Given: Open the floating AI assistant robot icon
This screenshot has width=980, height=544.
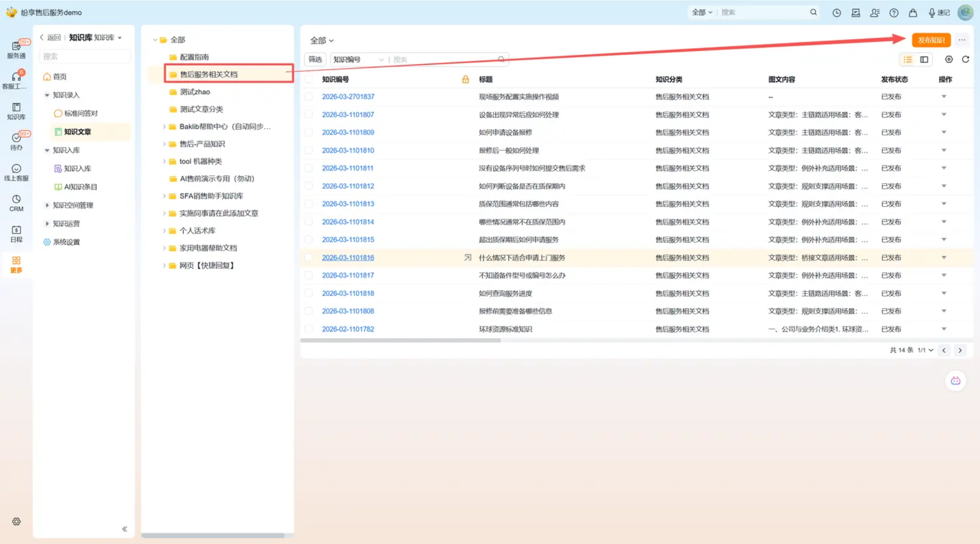Looking at the screenshot, I should point(955,381).
